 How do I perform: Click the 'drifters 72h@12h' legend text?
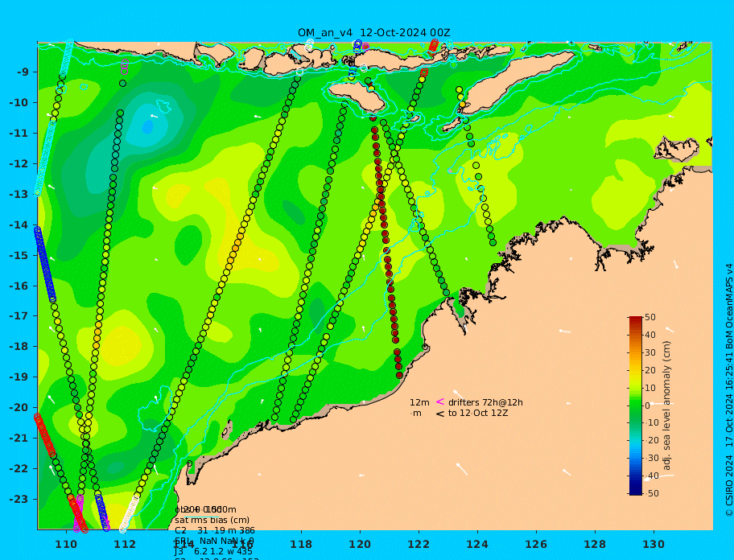(485, 402)
